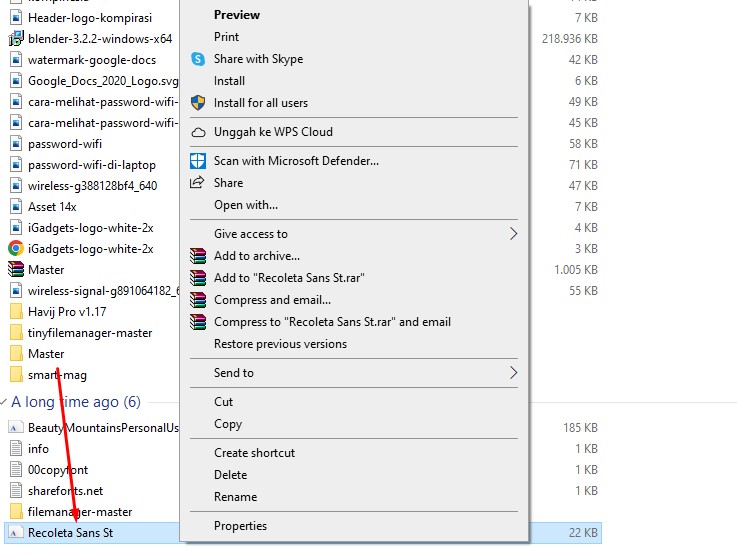Choose Share with Skype entry text
The width and height of the screenshot is (737, 554).
[259, 59]
